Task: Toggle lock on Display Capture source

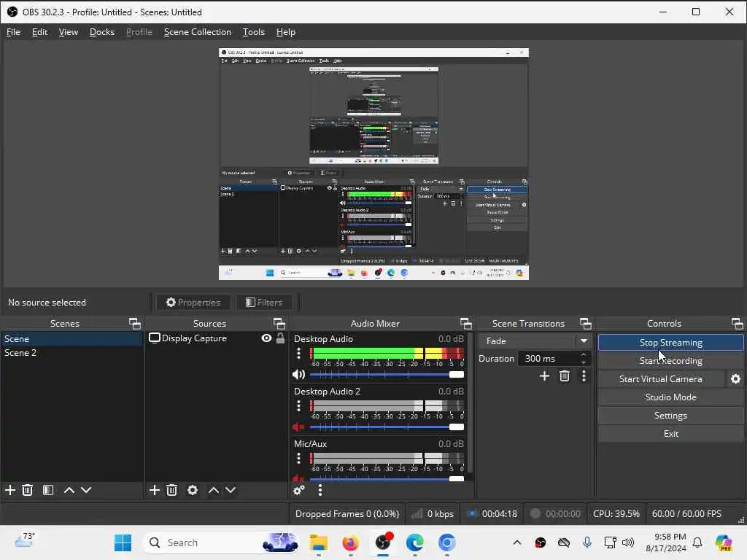Action: (281, 338)
